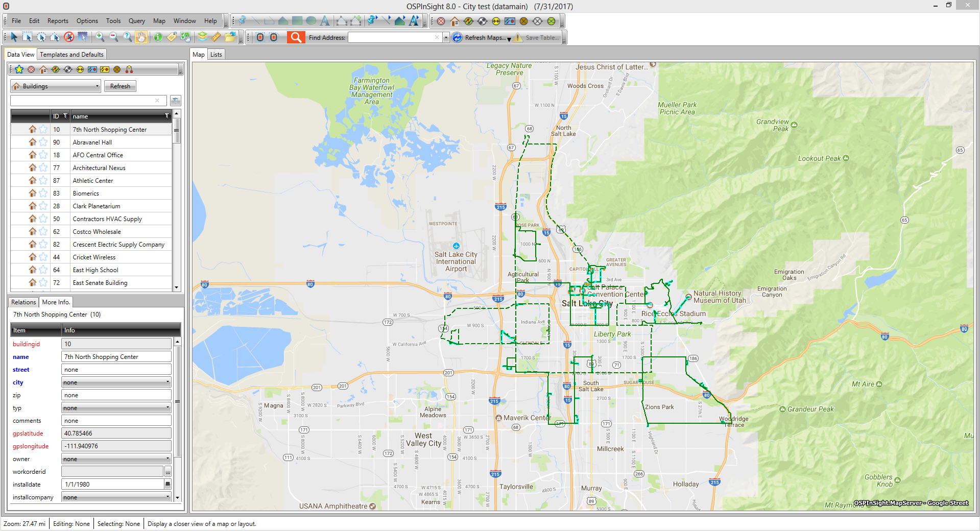Open the Query menu
The width and height of the screenshot is (980, 531).
tap(136, 21)
